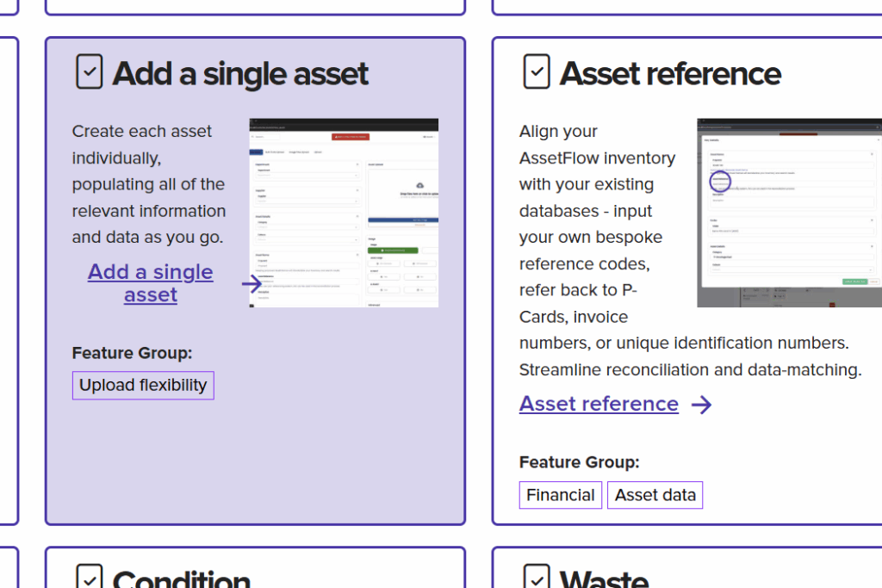Click the purple circle highlight in Asset reference screenshot
This screenshot has width=882, height=588.
(x=720, y=182)
